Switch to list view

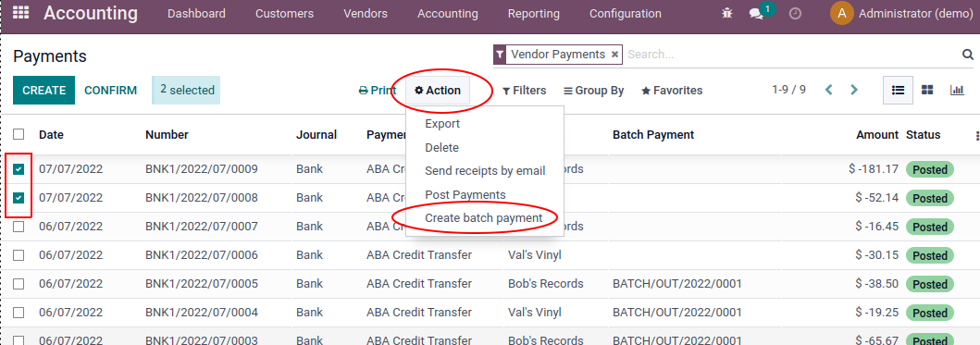(898, 90)
